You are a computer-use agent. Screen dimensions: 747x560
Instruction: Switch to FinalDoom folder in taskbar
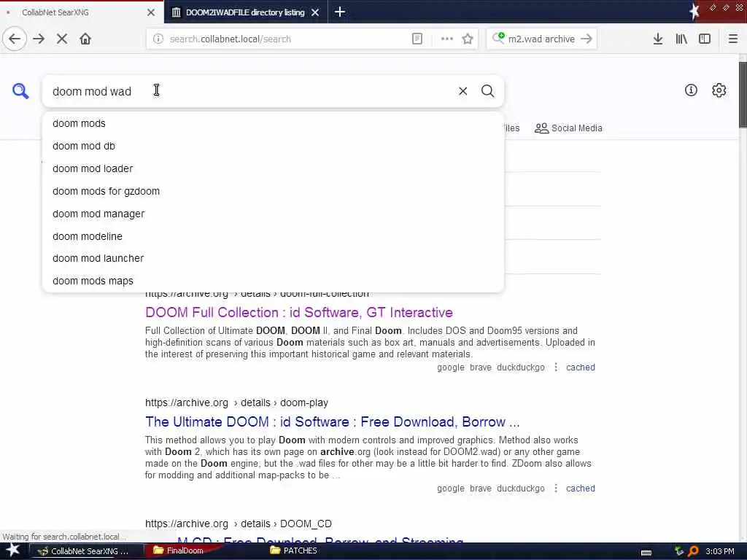179,551
